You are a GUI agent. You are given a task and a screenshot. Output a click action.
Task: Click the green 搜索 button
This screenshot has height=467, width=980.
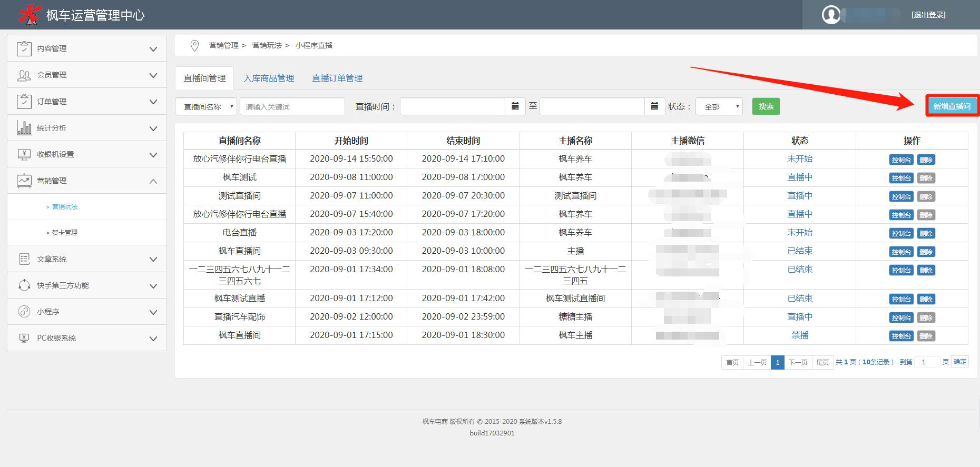[766, 106]
